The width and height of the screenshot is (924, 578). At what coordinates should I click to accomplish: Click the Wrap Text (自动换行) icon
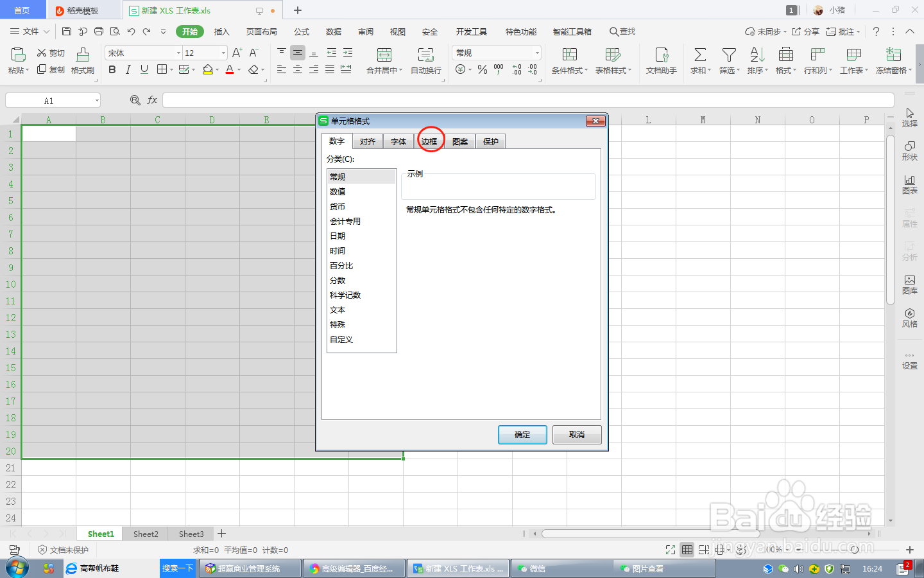point(425,55)
